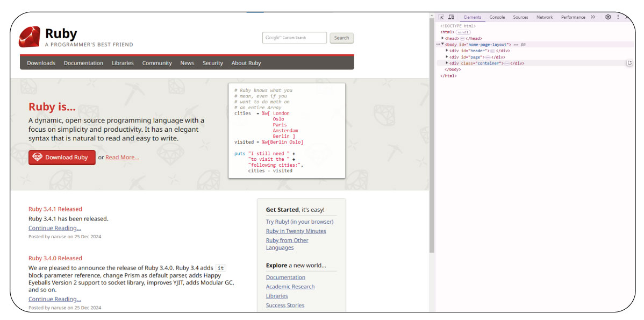Screen dimensions: 644x320
Task: Expand the head element node
Action: [443, 38]
